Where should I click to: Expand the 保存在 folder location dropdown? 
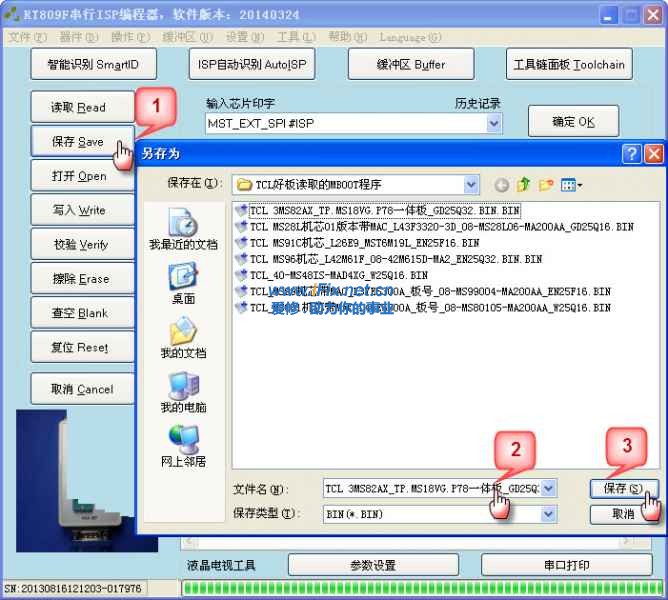point(471,185)
